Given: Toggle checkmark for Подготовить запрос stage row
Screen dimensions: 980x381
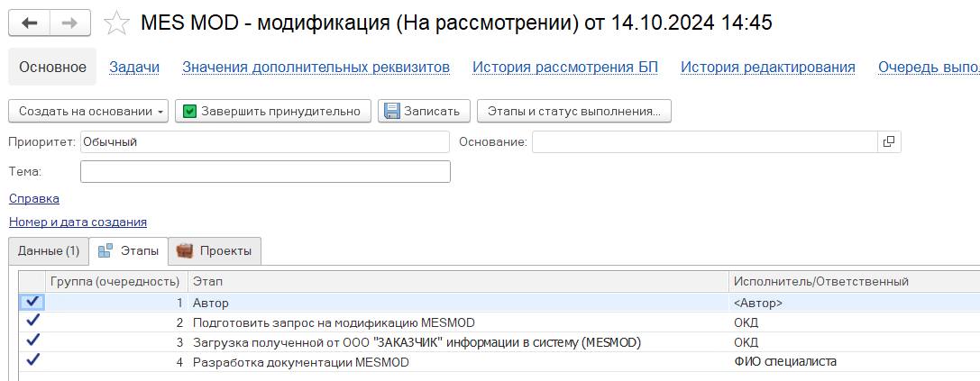Looking at the screenshot, I should pyautogui.click(x=33, y=322).
